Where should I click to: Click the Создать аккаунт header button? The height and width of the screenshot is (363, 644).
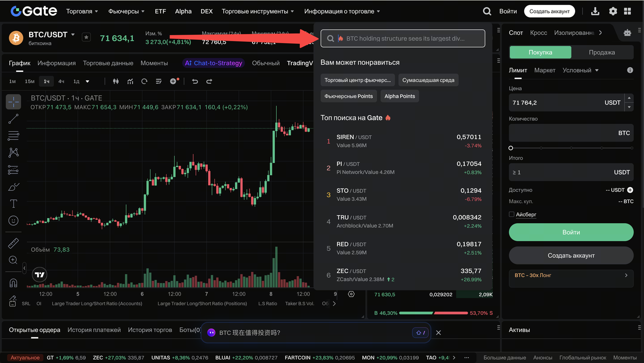[x=549, y=11]
